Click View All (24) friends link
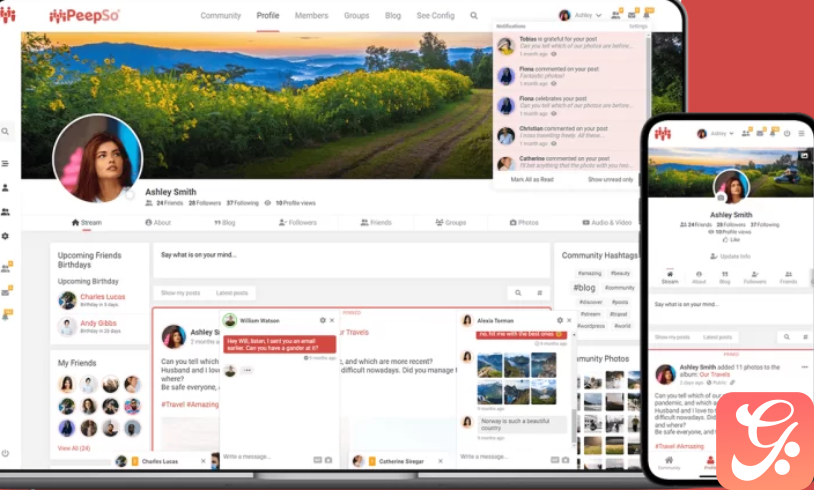This screenshot has height=490, width=814. pos(74,448)
